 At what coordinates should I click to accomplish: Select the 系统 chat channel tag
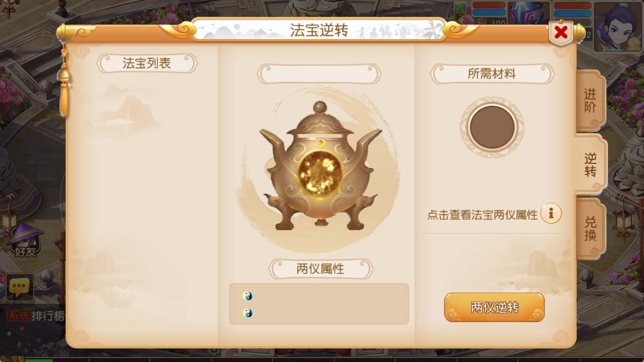click(x=19, y=316)
